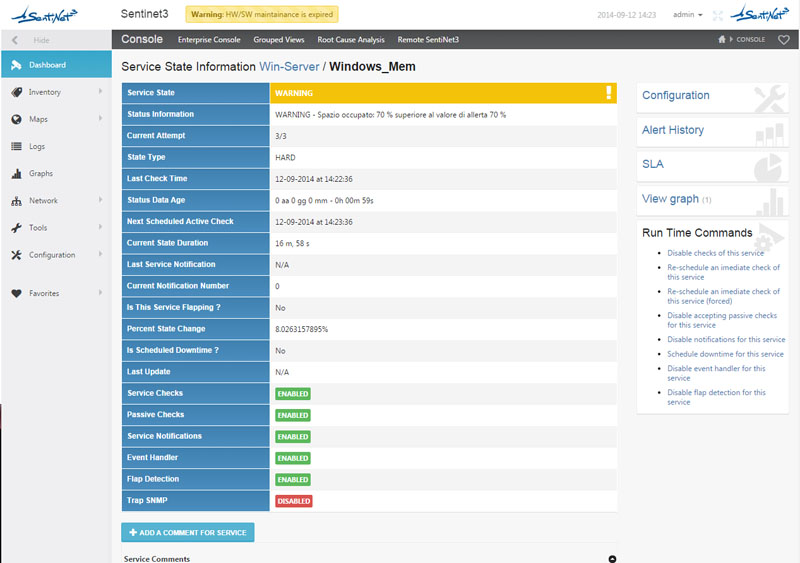Open the admin user dropdown
This screenshot has height=563, width=800.
click(687, 15)
